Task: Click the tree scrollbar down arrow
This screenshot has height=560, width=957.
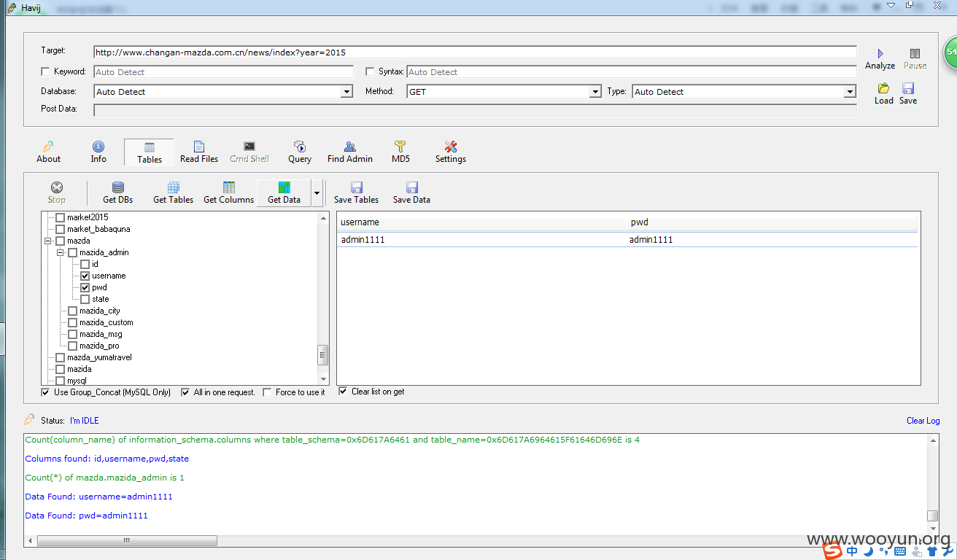Action: click(323, 379)
